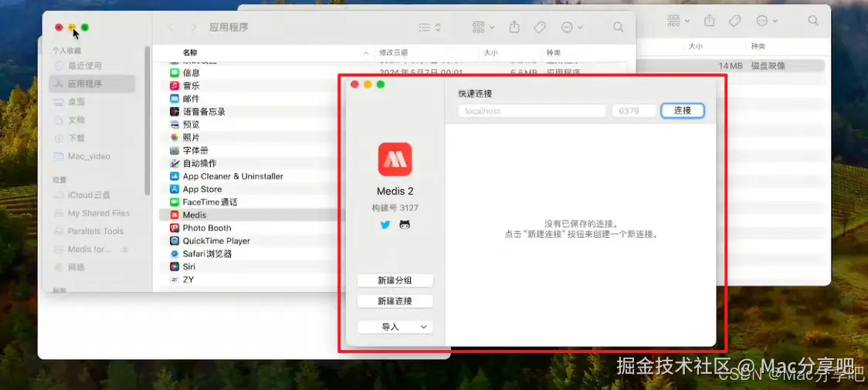
Task: Click Share icon in rear Finder window
Action: (x=709, y=21)
